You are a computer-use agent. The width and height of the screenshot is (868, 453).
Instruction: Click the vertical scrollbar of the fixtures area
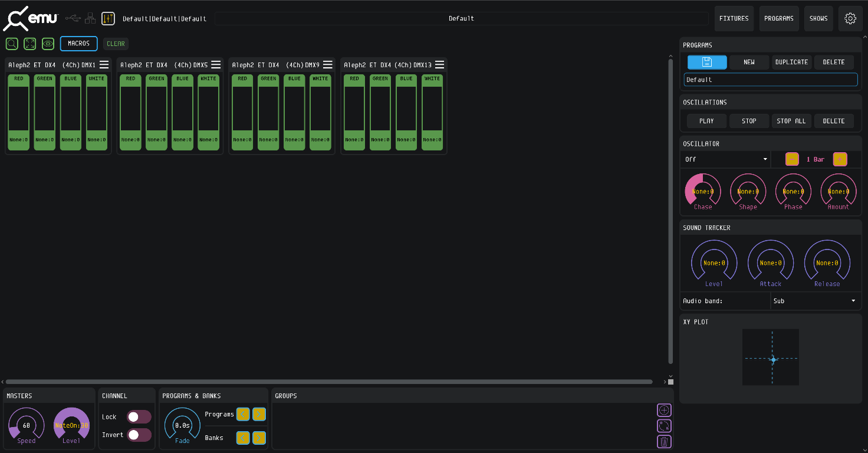tap(670, 211)
